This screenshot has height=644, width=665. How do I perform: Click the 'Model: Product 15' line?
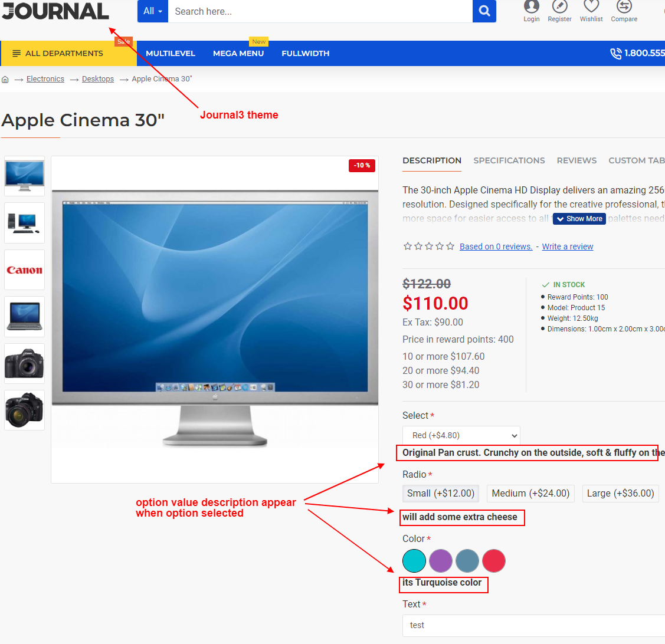point(576,308)
